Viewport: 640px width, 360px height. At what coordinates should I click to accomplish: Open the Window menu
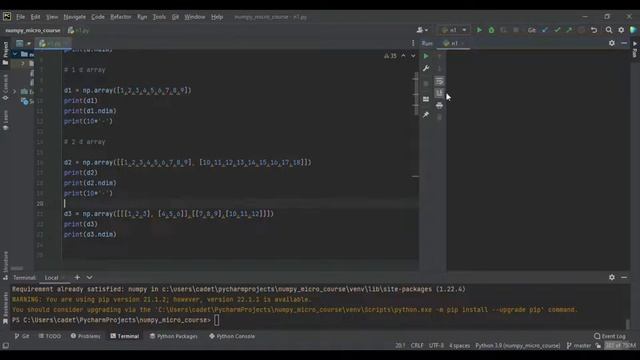[x=195, y=17]
